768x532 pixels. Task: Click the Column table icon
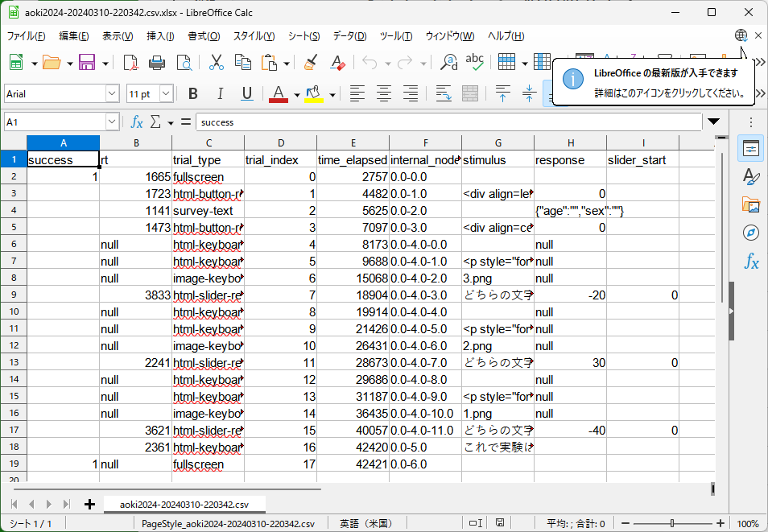[x=542, y=63]
